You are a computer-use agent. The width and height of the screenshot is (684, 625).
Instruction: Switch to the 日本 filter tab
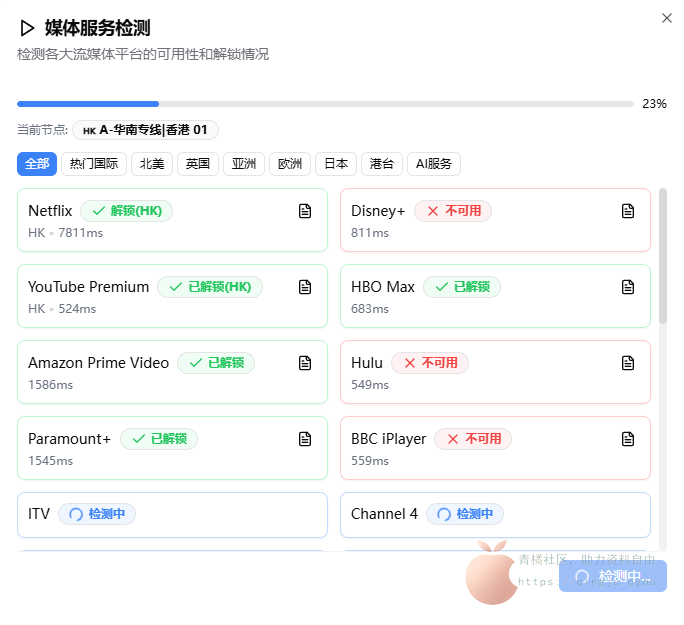pos(336,164)
